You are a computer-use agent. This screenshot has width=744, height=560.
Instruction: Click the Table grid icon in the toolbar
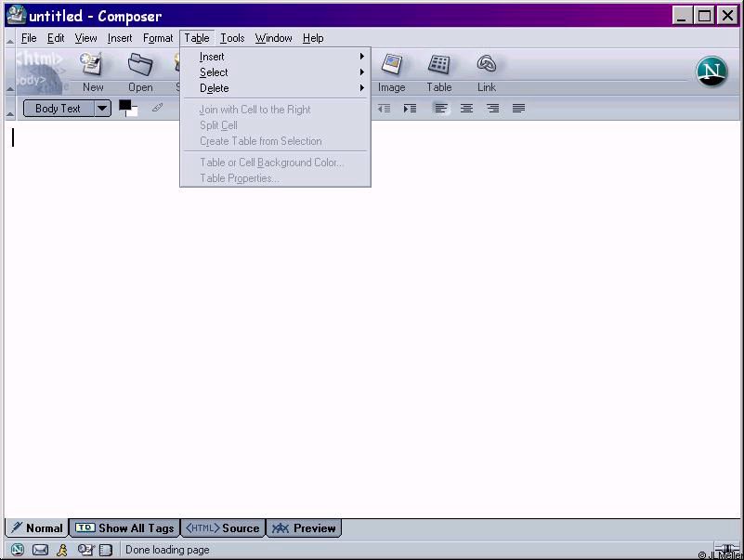[439, 64]
